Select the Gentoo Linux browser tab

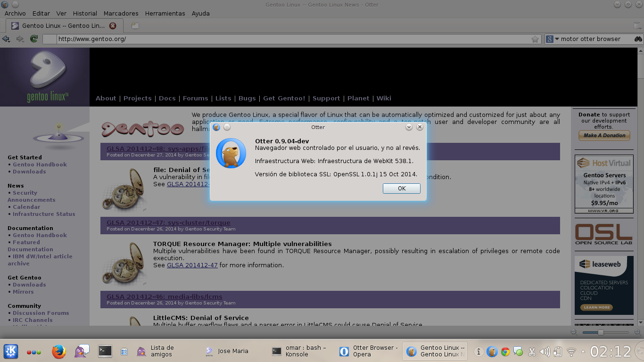(64, 26)
